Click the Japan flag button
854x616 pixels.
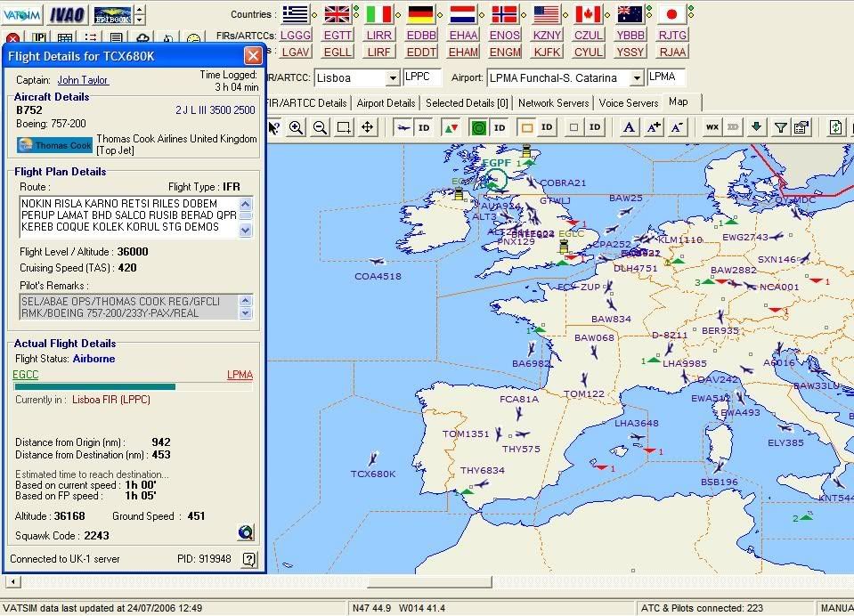coord(672,13)
